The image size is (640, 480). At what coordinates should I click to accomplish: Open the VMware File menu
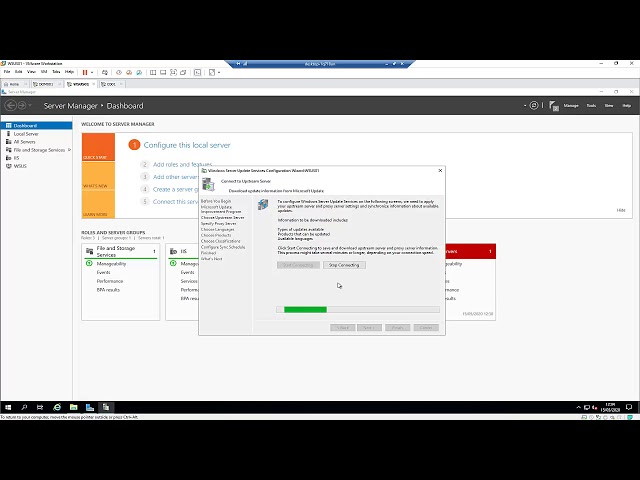pos(7,72)
